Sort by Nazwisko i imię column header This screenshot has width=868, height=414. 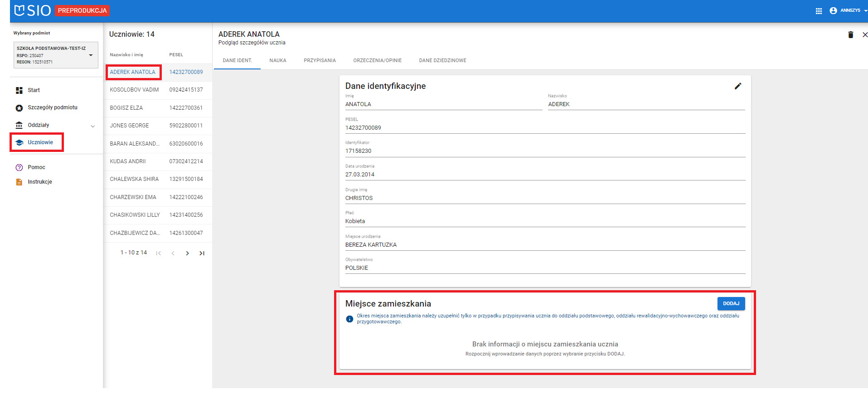pos(126,55)
